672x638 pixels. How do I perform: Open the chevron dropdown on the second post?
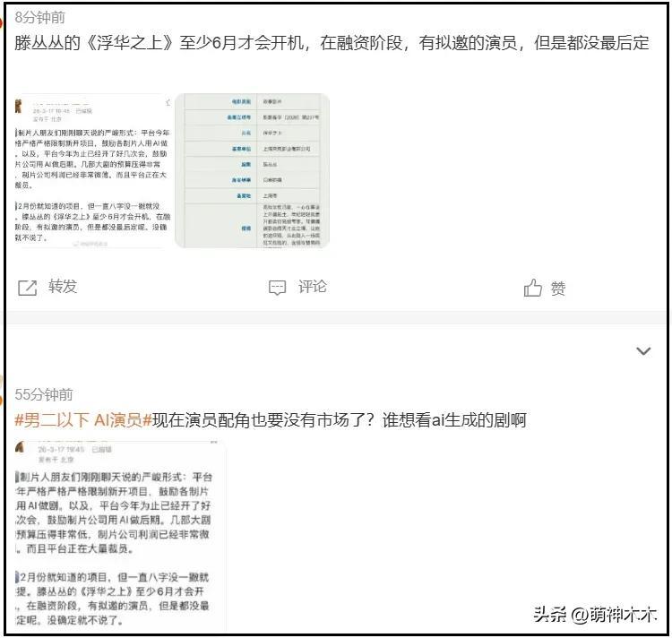(643, 351)
